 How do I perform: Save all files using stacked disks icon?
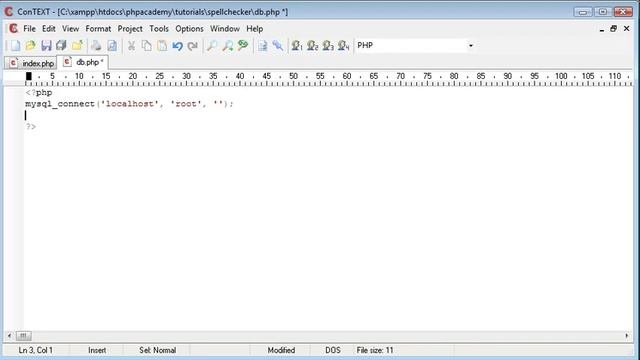tap(62, 45)
